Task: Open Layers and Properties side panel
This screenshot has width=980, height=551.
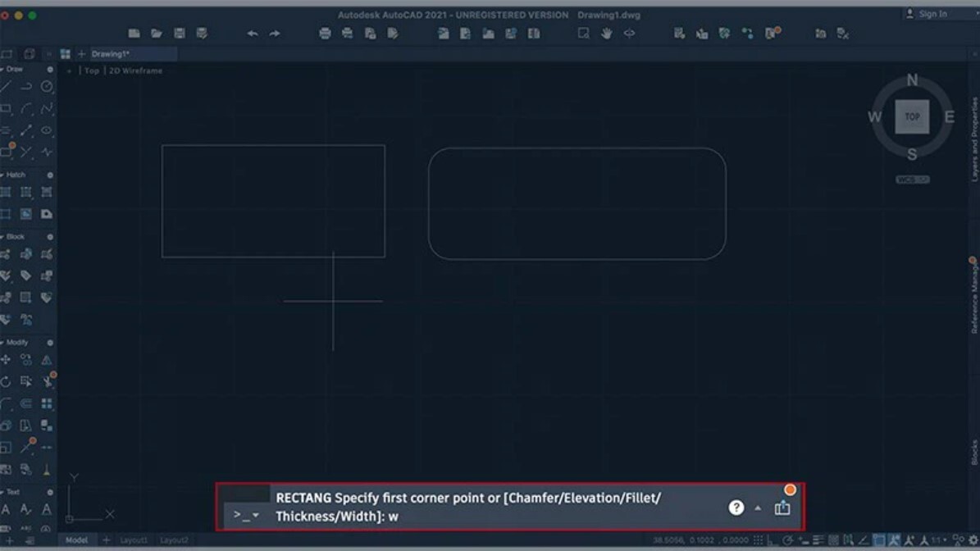Action: click(973, 139)
